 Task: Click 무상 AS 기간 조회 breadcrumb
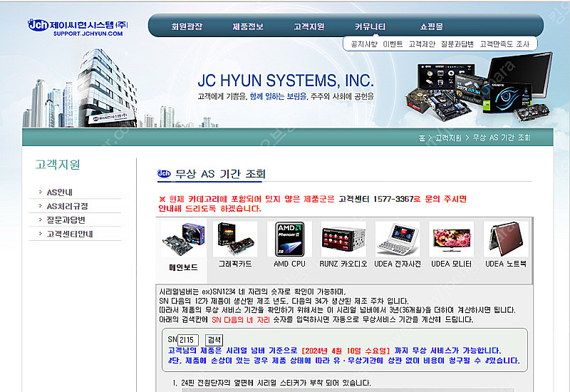click(502, 138)
